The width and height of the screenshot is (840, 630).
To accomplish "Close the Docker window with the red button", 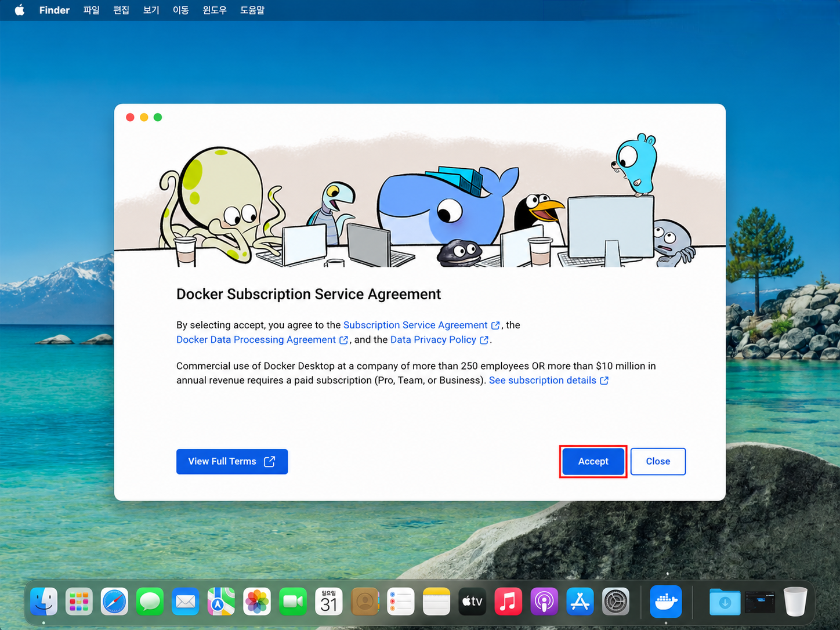I will tap(131, 117).
